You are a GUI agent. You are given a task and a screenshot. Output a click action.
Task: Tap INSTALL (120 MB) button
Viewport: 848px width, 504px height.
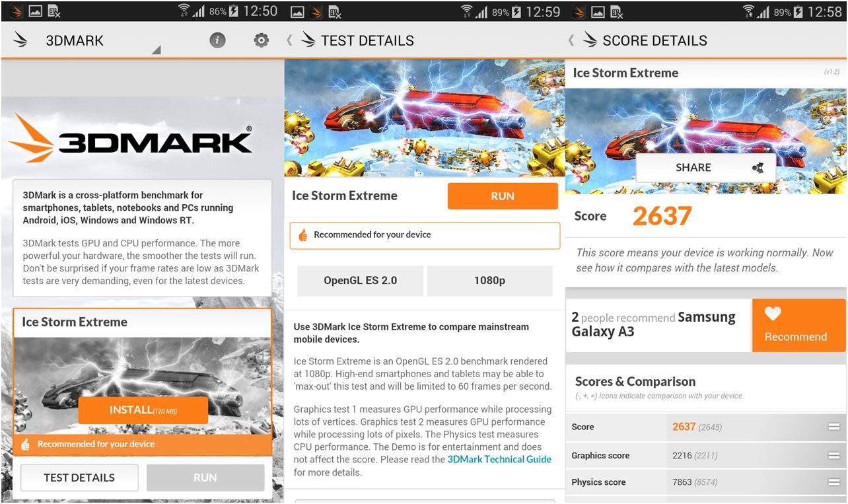[143, 410]
